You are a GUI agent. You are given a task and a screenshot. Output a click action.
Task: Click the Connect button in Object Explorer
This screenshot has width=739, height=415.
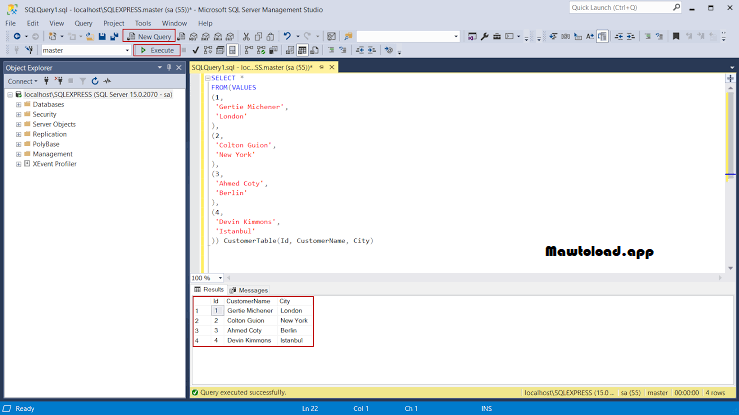[22, 81]
